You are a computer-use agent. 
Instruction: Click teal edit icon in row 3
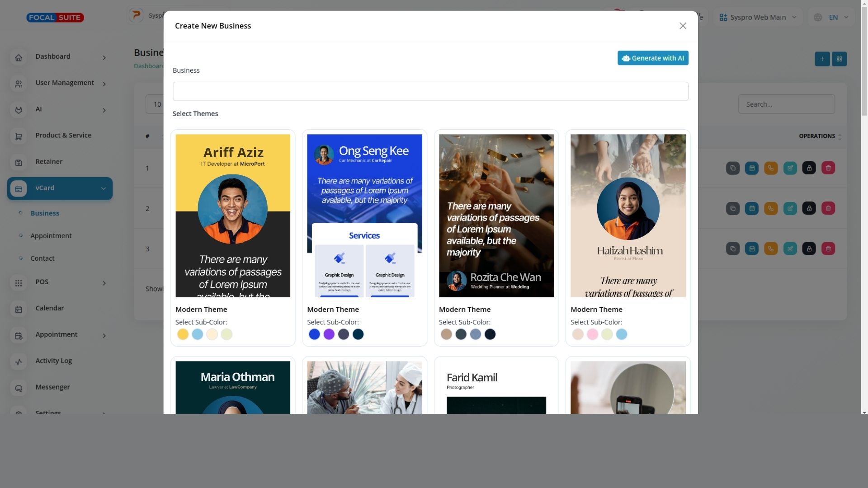click(x=790, y=249)
